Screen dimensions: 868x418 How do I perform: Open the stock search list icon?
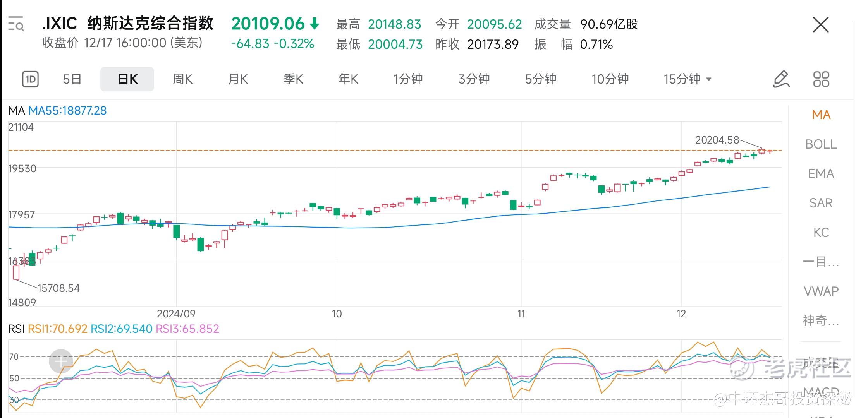coord(16,24)
